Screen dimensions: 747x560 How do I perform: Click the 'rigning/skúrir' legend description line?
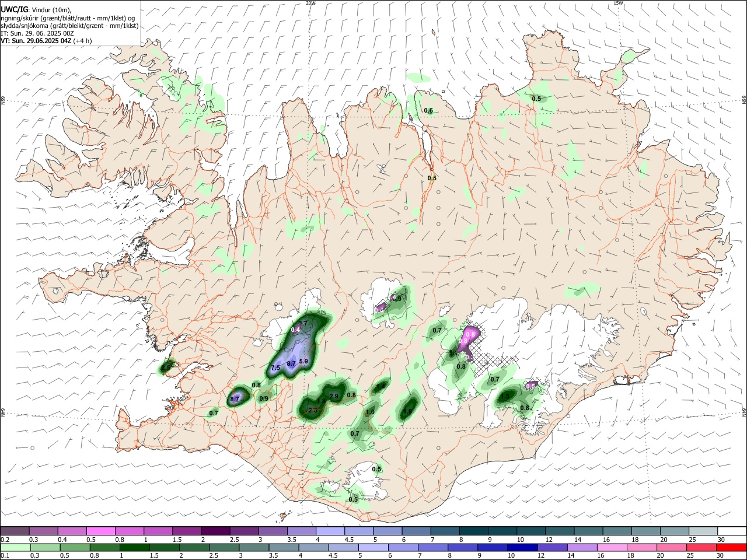click(x=67, y=18)
